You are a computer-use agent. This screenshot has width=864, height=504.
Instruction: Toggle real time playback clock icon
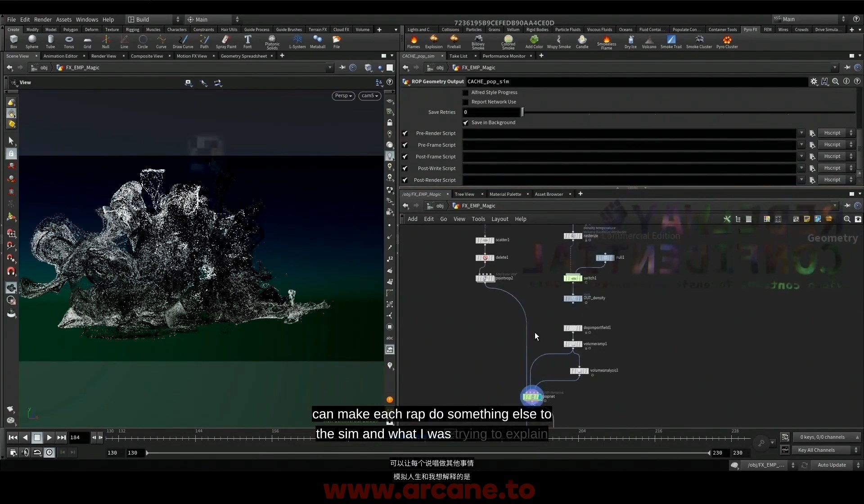[49, 453]
